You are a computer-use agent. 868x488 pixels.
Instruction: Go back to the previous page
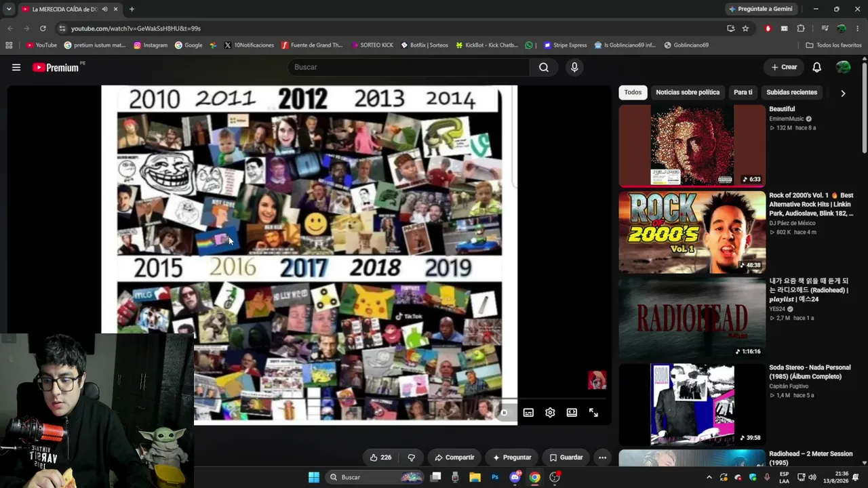10,28
